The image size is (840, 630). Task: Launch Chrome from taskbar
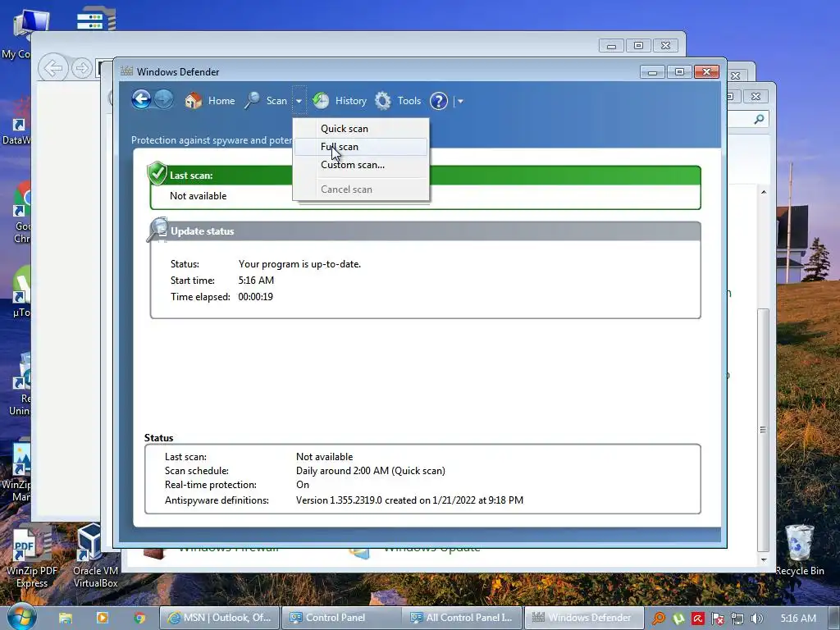coord(139,618)
